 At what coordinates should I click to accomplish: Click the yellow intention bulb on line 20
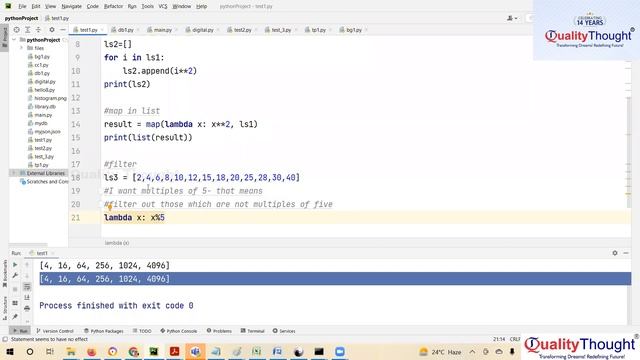click(110, 207)
